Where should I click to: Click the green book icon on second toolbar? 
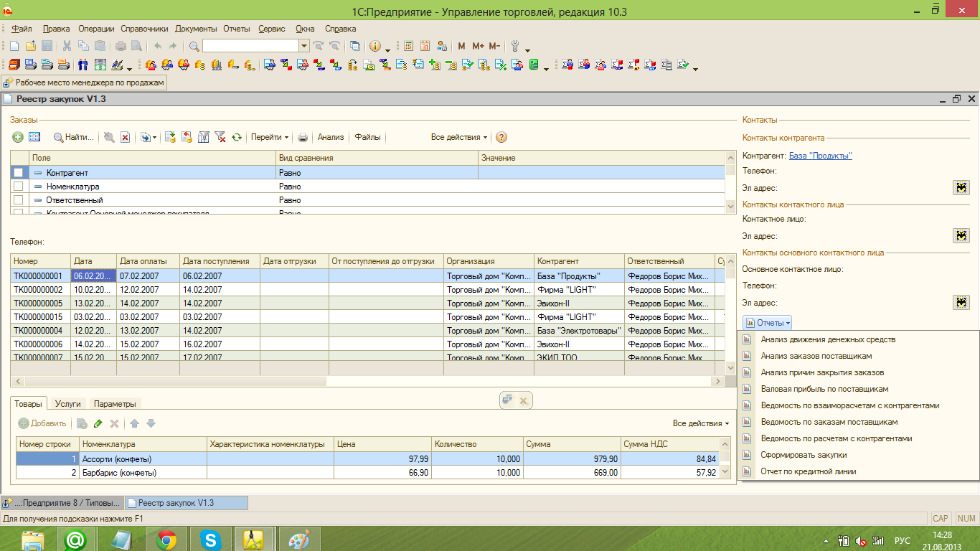tap(534, 65)
